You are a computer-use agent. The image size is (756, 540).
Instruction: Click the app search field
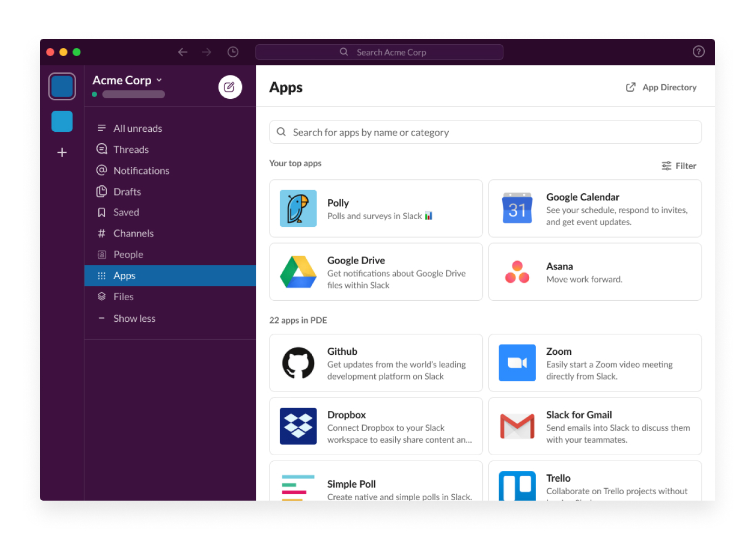[x=485, y=132]
